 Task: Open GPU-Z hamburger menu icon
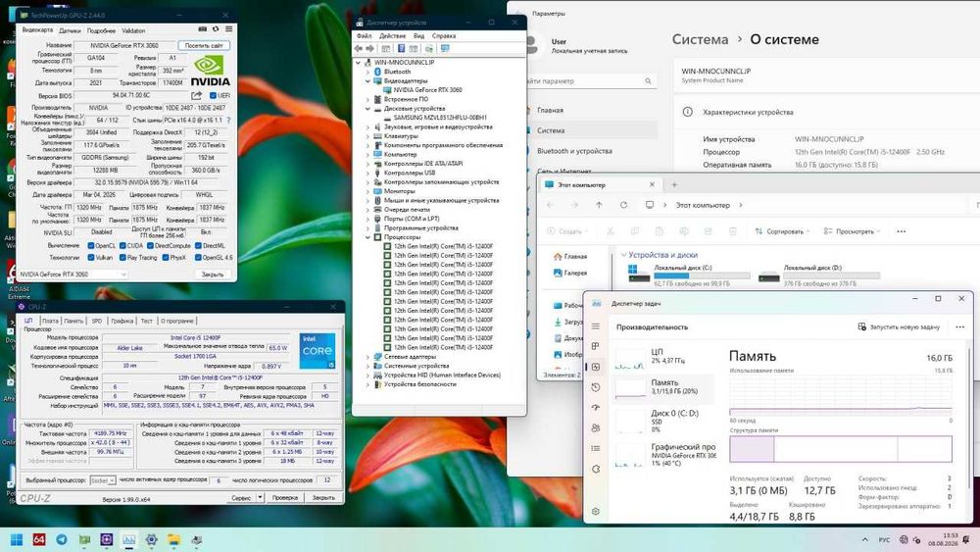(228, 29)
